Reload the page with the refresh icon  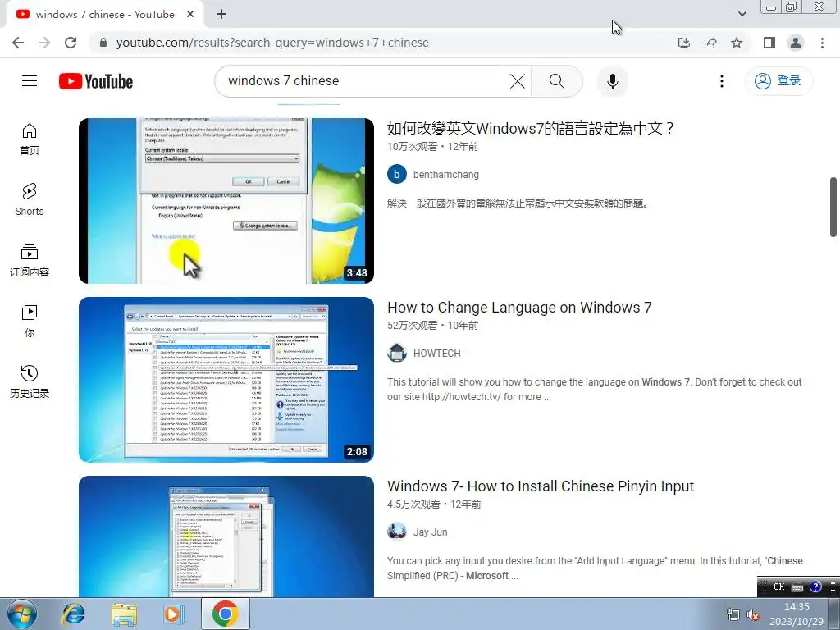[71, 43]
